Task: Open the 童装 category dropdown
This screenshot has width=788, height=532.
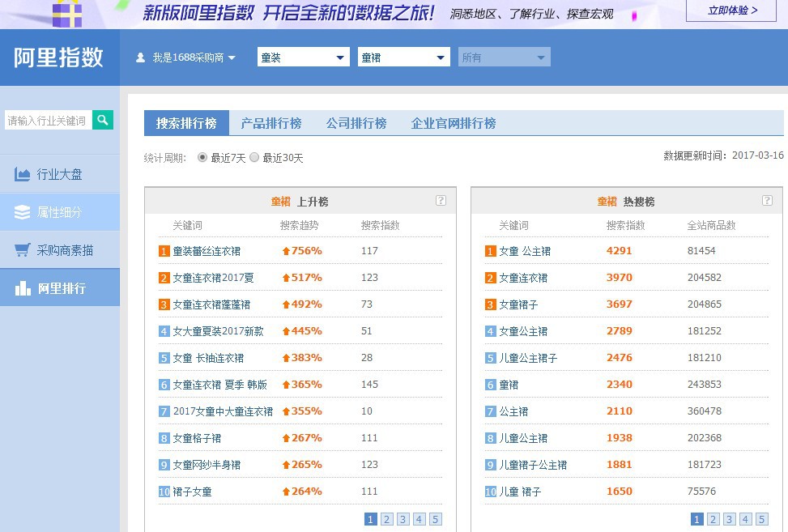Action: pos(303,57)
